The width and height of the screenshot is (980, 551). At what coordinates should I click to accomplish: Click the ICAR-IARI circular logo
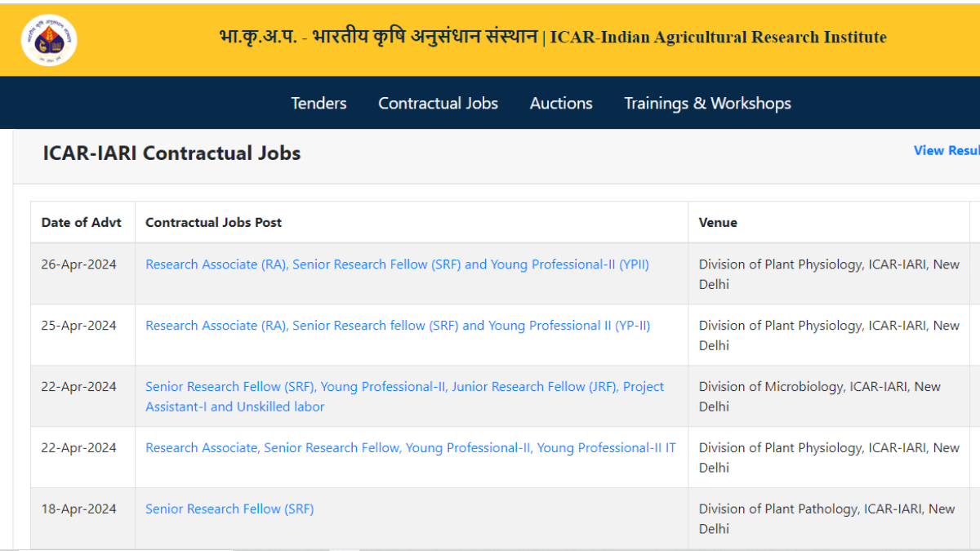point(49,38)
